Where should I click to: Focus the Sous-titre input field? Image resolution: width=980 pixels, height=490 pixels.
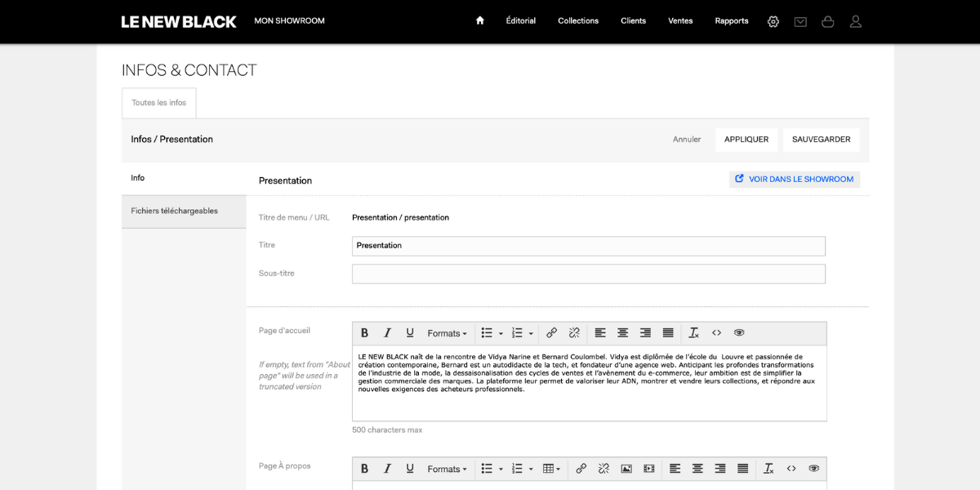point(589,274)
